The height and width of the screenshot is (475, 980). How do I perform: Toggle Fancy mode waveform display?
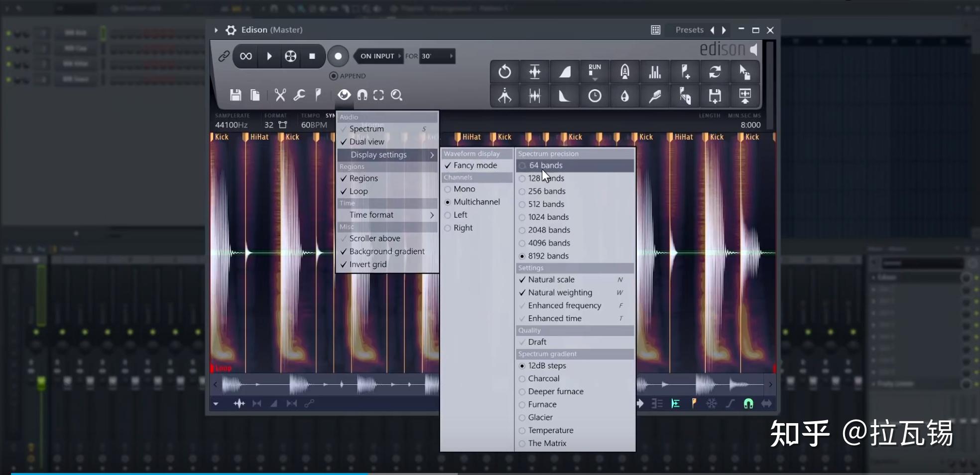[x=477, y=165]
